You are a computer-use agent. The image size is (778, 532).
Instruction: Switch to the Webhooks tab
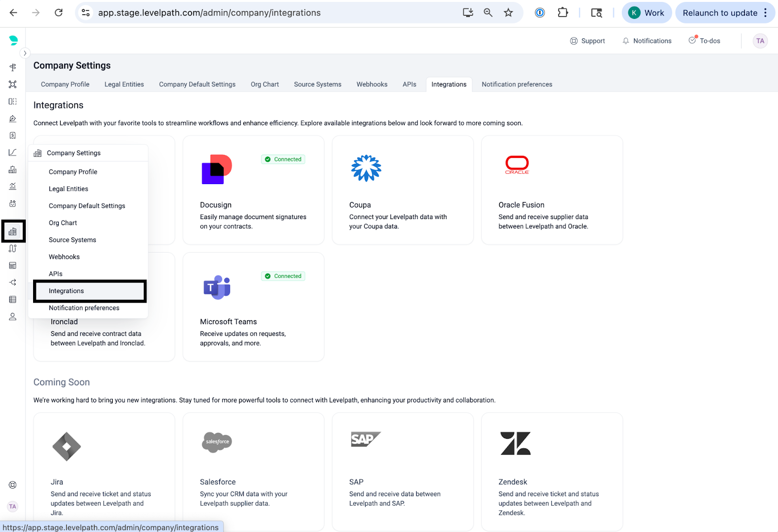(371, 84)
